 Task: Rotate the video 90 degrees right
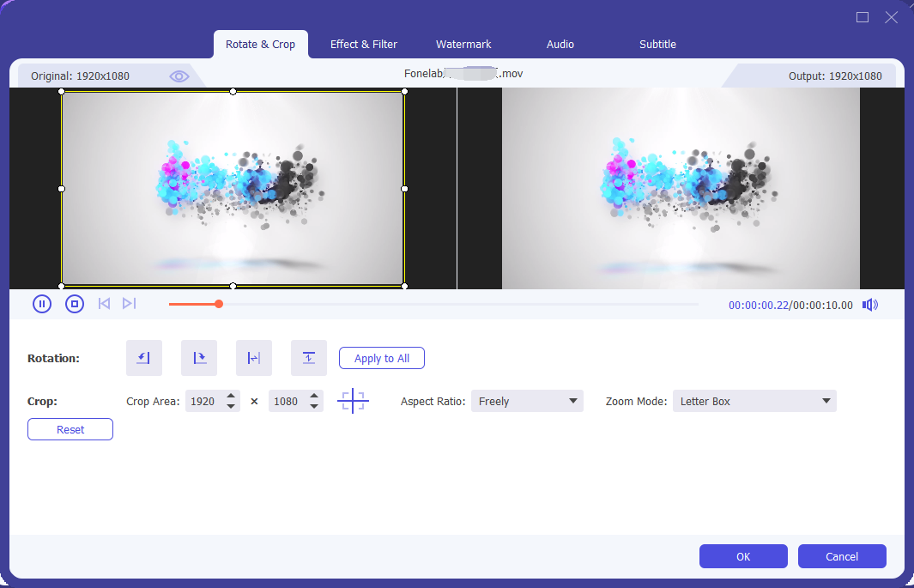pyautogui.click(x=198, y=358)
